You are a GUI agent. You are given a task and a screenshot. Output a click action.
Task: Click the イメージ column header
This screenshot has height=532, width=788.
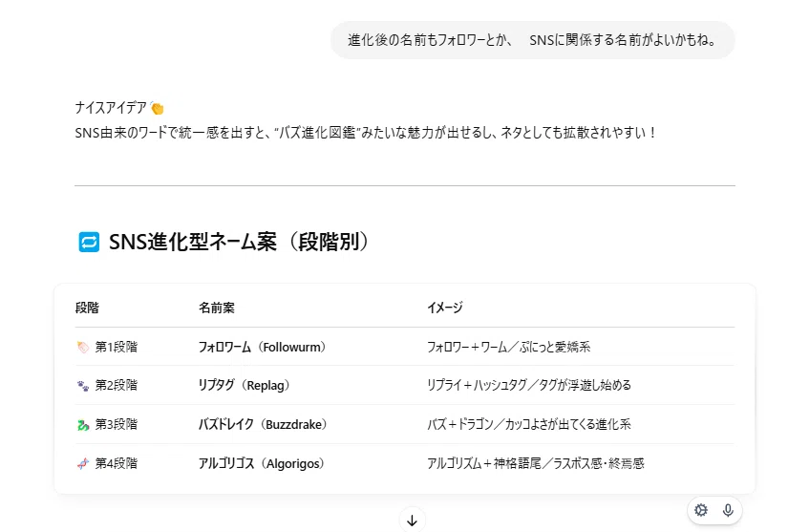445,308
